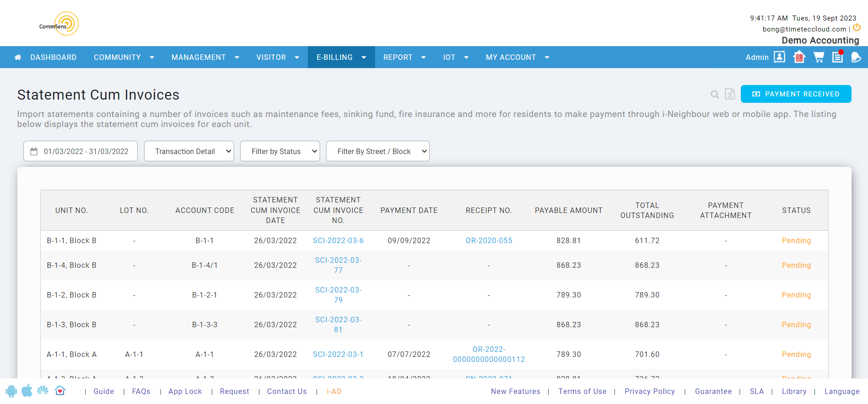Click Pending status for B-1-4, Block B
This screenshot has width=868, height=404.
pos(796,266)
